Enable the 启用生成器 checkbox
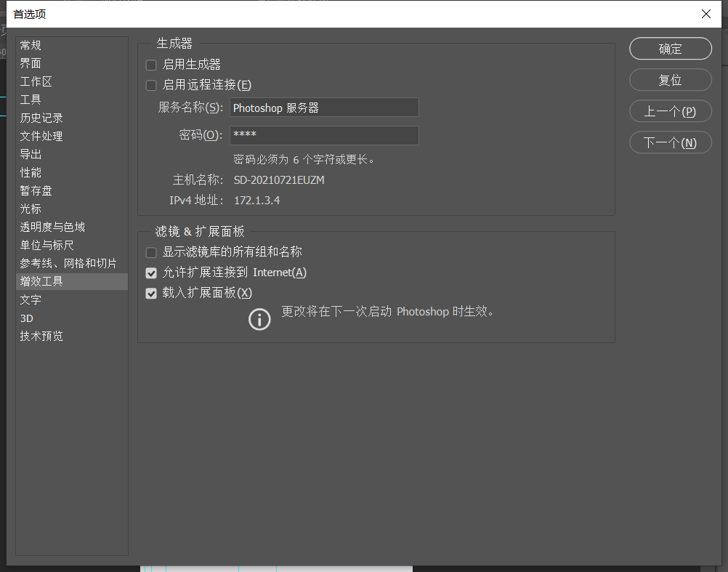Screen dimensions: 728x572 (151, 65)
